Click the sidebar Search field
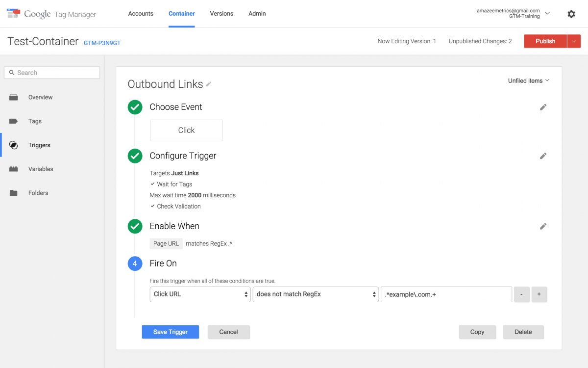This screenshot has width=588, height=368. pyautogui.click(x=51, y=72)
